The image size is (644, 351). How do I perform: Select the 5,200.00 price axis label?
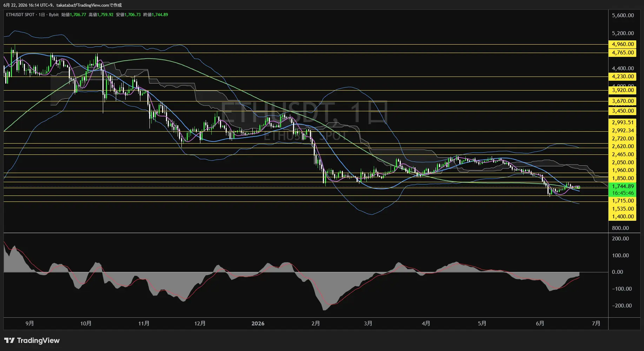coord(623,33)
